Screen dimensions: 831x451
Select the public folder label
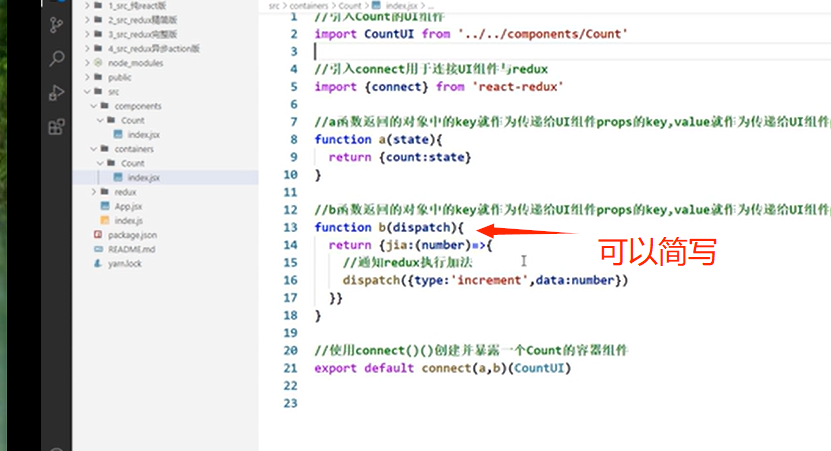pos(120,77)
